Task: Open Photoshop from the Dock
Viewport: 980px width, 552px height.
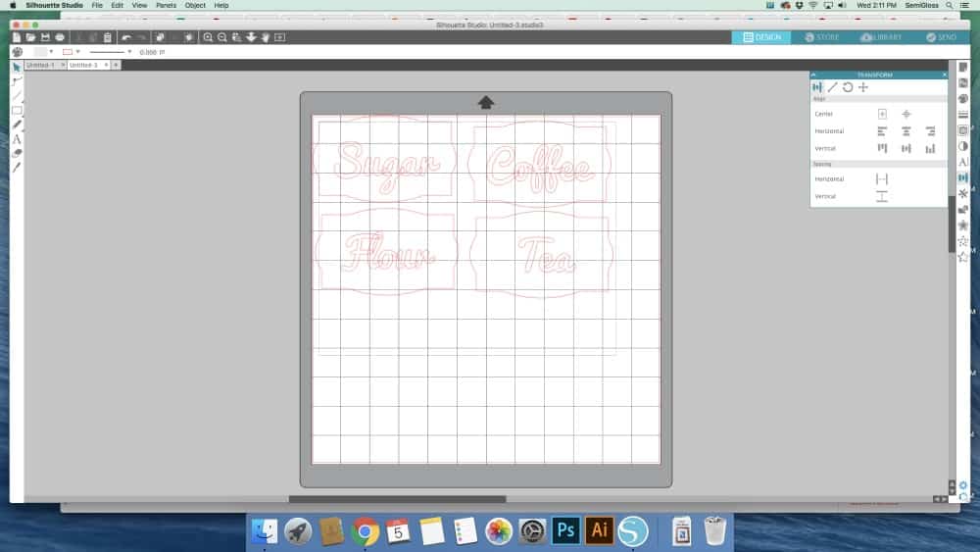Action: 565,530
